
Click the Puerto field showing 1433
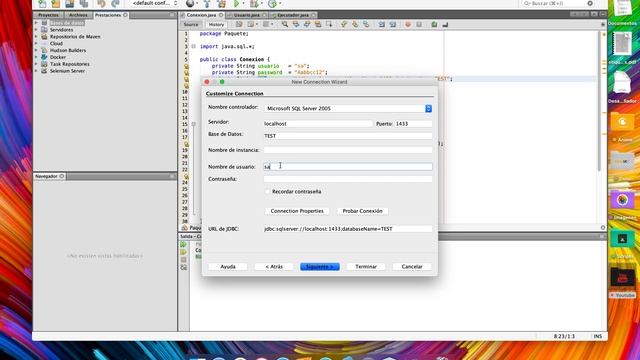click(x=413, y=123)
